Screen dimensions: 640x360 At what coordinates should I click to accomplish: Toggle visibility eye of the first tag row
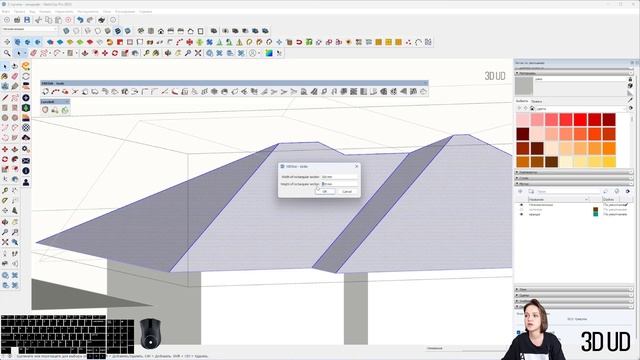pyautogui.click(x=521, y=205)
